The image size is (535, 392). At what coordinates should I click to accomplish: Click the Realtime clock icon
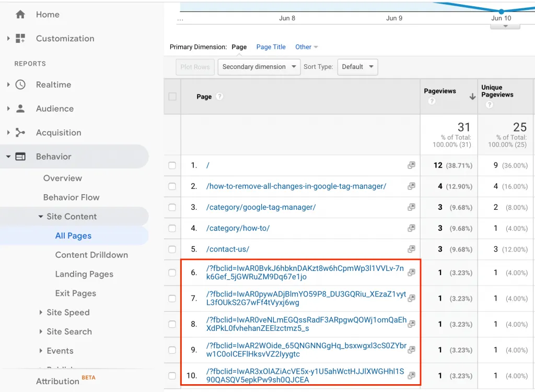(20, 85)
